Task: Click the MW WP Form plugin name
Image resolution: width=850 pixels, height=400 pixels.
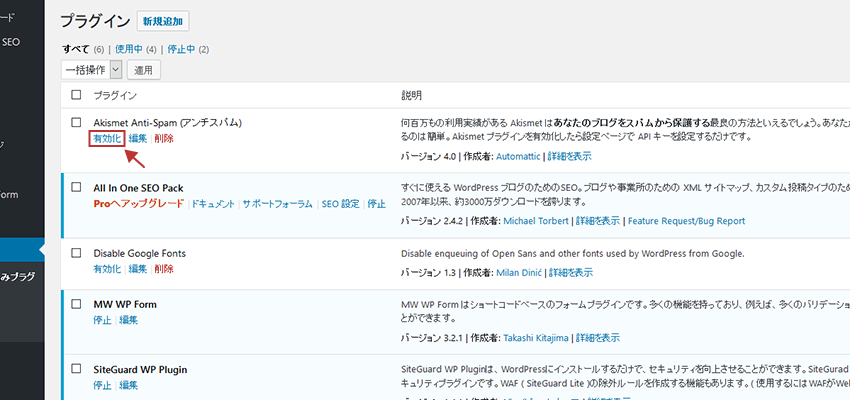Action: point(125,304)
